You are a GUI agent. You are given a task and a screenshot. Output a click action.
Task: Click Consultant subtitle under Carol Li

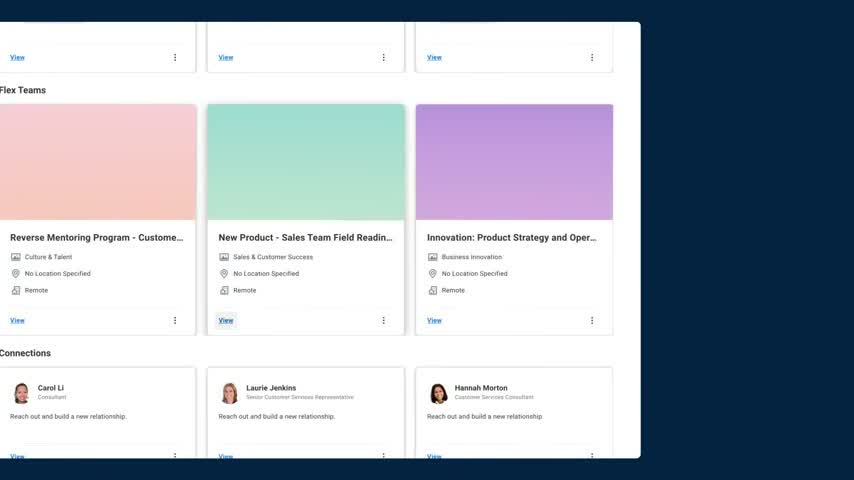tap(52, 397)
